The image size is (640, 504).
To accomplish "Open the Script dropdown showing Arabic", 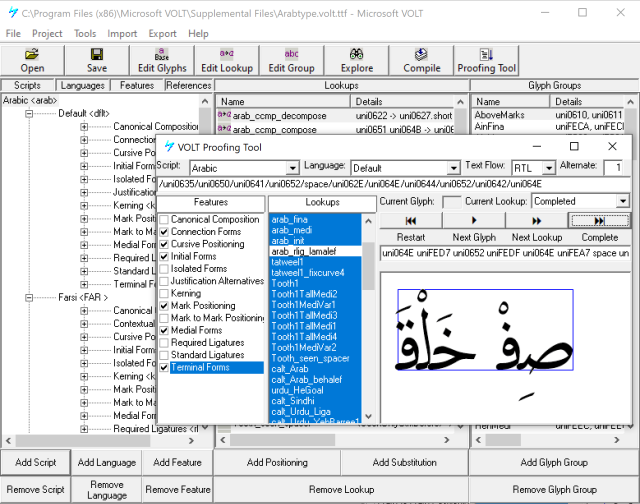I will pyautogui.click(x=292, y=167).
